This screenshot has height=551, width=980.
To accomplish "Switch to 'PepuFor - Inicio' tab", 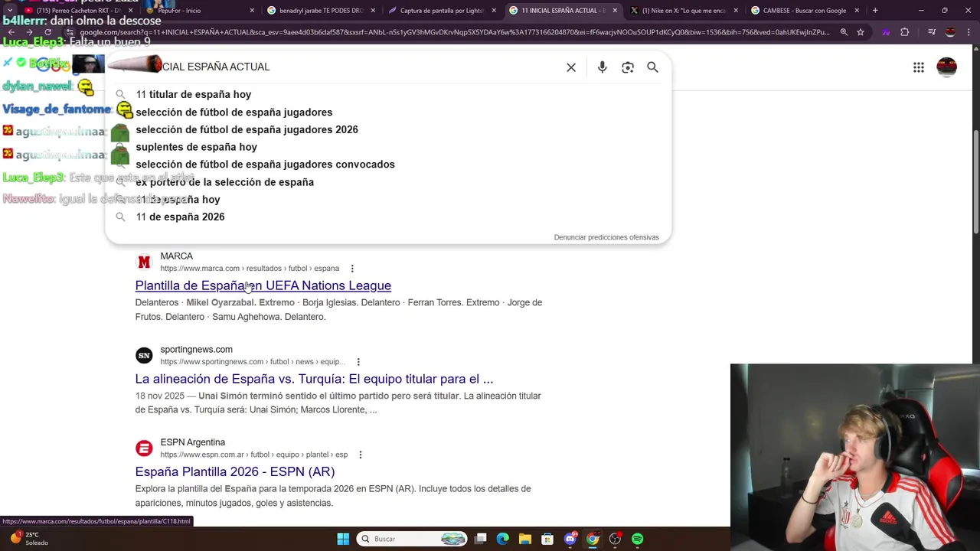I will (199, 11).
